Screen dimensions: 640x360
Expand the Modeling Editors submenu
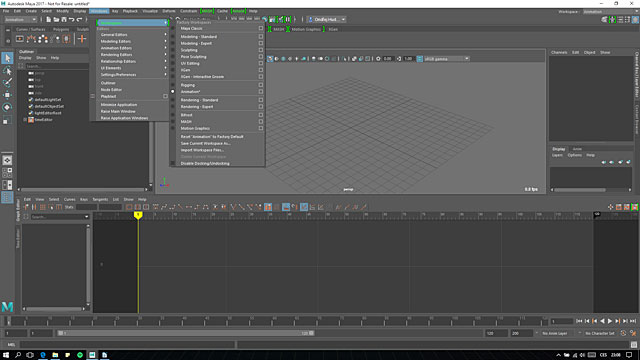pyautogui.click(x=133, y=42)
